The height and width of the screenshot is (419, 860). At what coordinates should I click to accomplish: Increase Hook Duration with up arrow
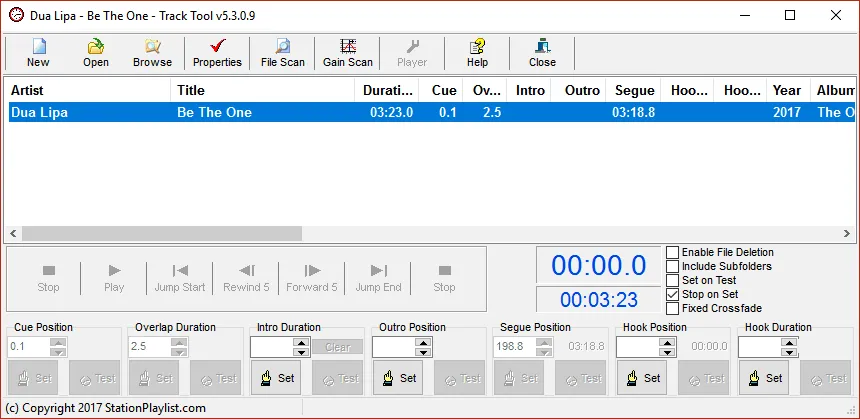pos(789,342)
